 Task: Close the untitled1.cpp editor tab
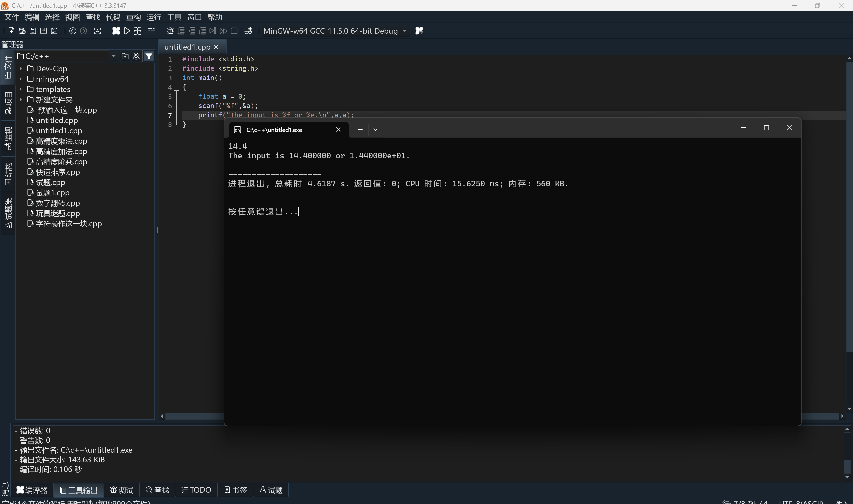point(216,47)
